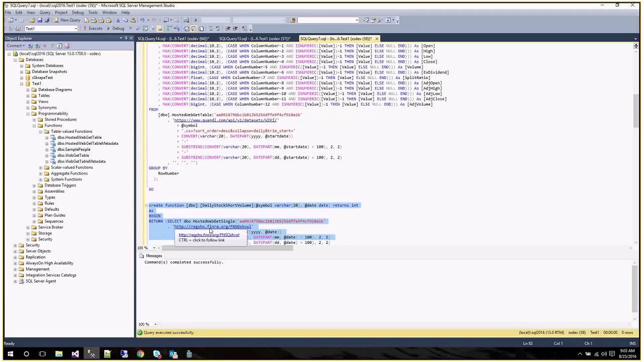The height and width of the screenshot is (362, 644).
Task: Click the editor vertical scrollbar
Action: coord(636,111)
